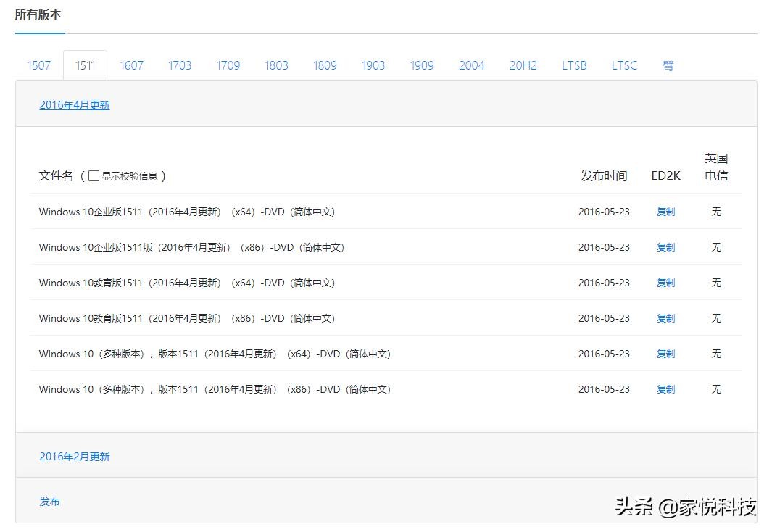The width and height of the screenshot is (772, 532).
Task: Open the last tab labeled 臂
Action: click(x=668, y=65)
